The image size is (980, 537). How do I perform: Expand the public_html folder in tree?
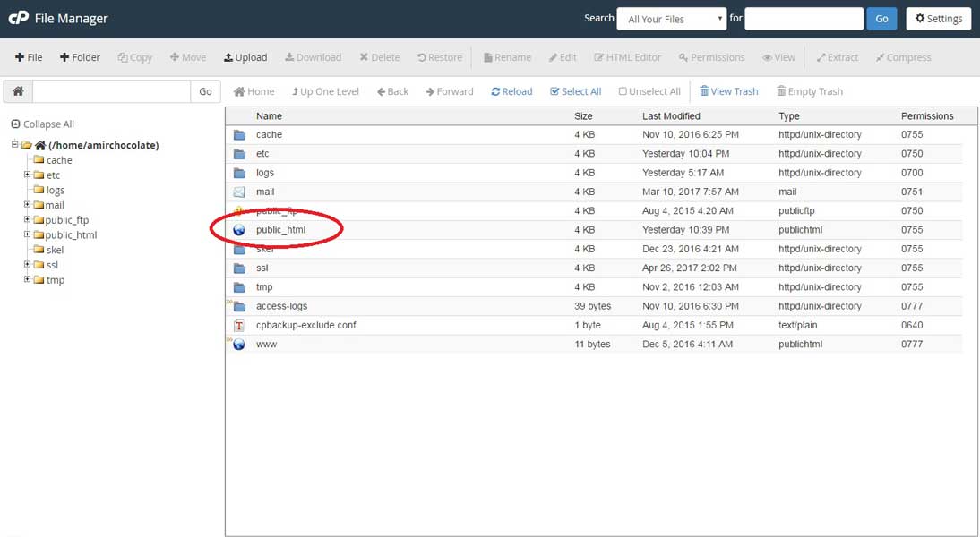(x=27, y=234)
